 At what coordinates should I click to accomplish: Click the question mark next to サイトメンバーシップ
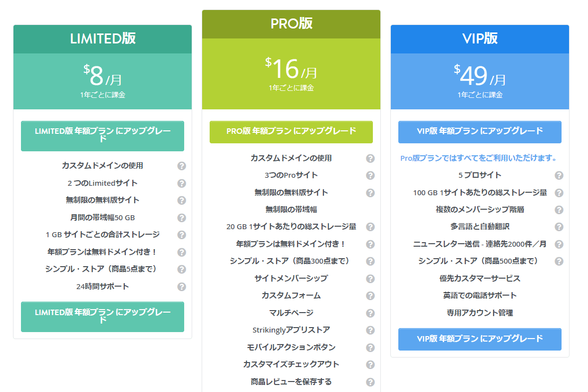[370, 279]
